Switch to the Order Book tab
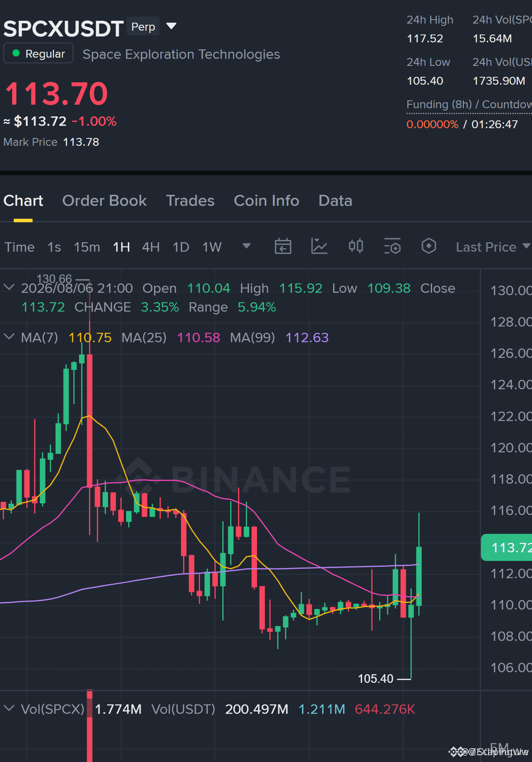This screenshot has width=532, height=762. 104,201
